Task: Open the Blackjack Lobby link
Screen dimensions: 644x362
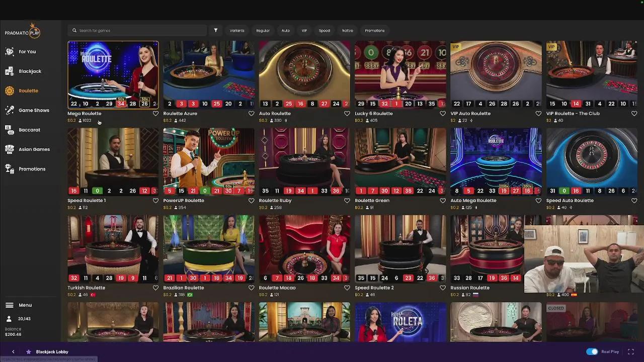Action: point(52,352)
